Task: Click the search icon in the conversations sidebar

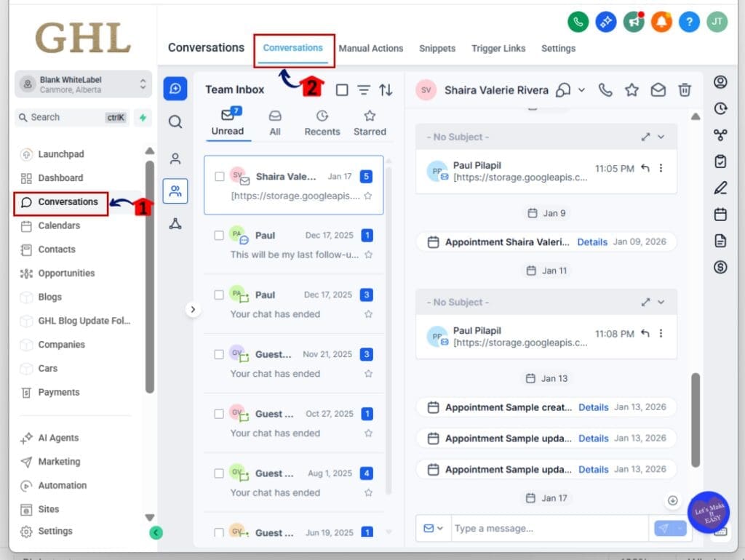Action: (x=175, y=122)
